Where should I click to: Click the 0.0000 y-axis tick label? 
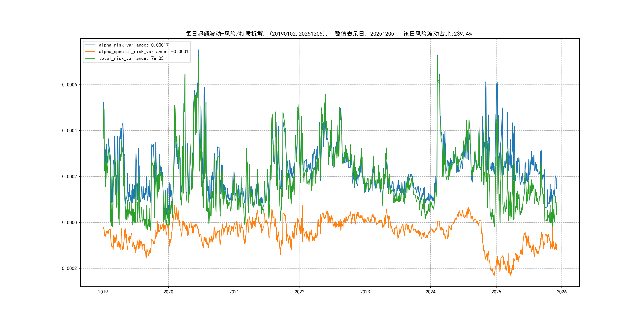click(x=70, y=222)
